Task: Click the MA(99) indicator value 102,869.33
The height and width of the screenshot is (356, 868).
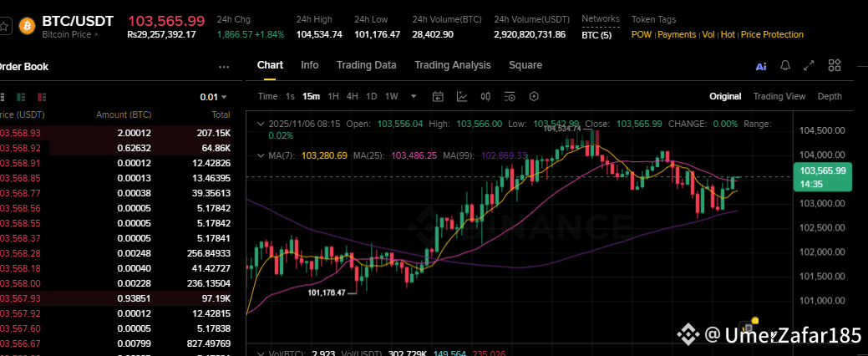Action: 505,155
